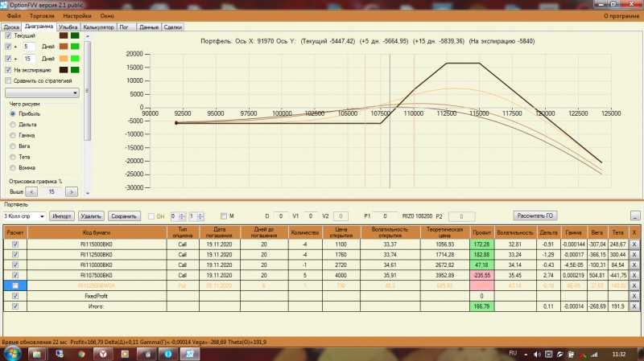Launch Google Chrome from the taskbar
Screen dimensions: 644x361
[81, 354]
